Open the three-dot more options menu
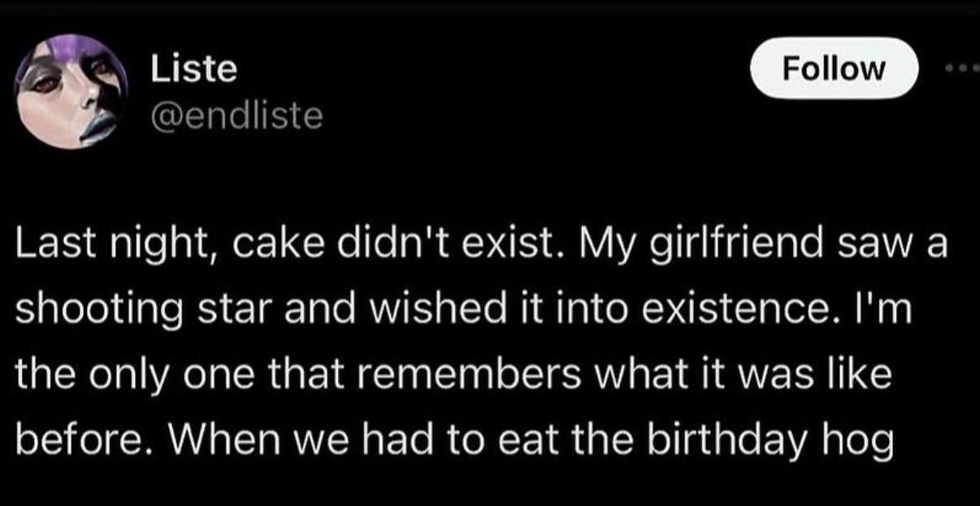The image size is (980, 506). click(965, 68)
